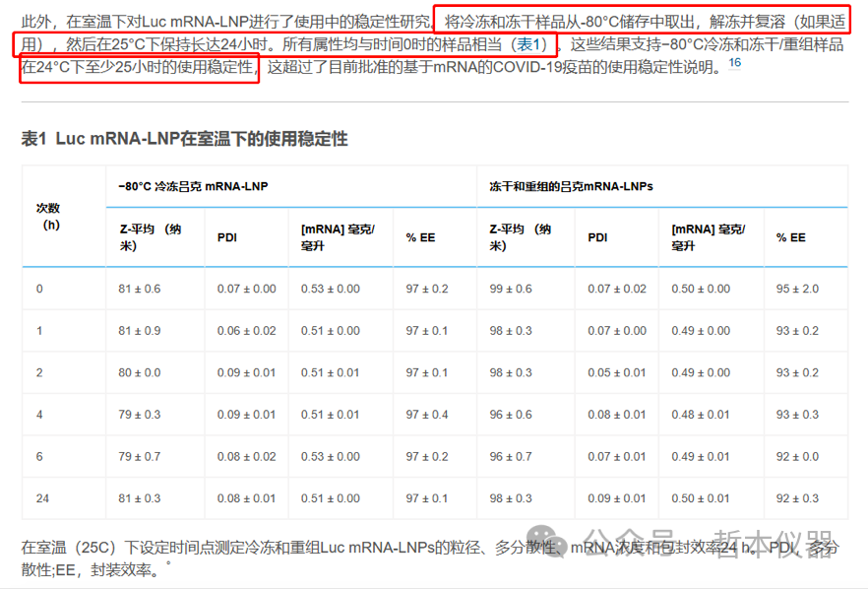The image size is (868, 589).
Task: Select '[mRNA] 毫克/毫升' header under the −80°C frozen group
Action: pos(338,237)
